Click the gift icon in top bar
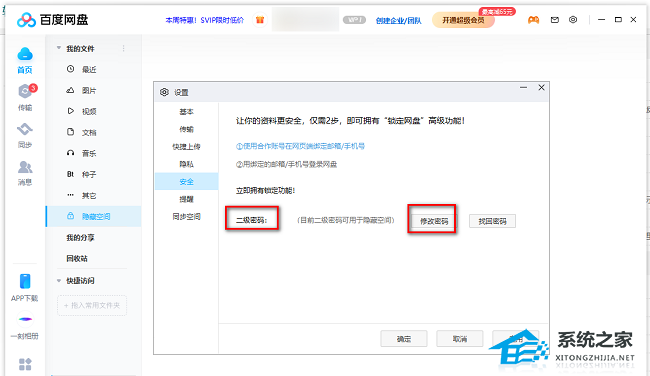Viewport: 650px width, 376px height. (260, 19)
